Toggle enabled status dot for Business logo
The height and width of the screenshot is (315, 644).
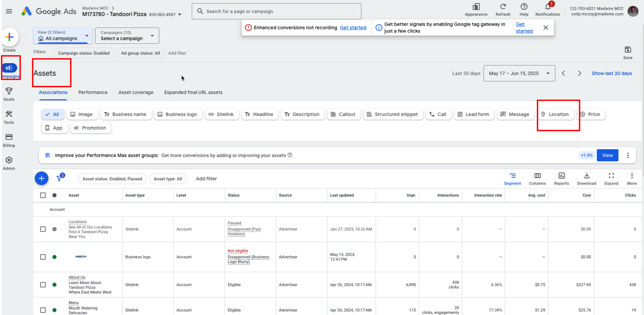click(54, 257)
